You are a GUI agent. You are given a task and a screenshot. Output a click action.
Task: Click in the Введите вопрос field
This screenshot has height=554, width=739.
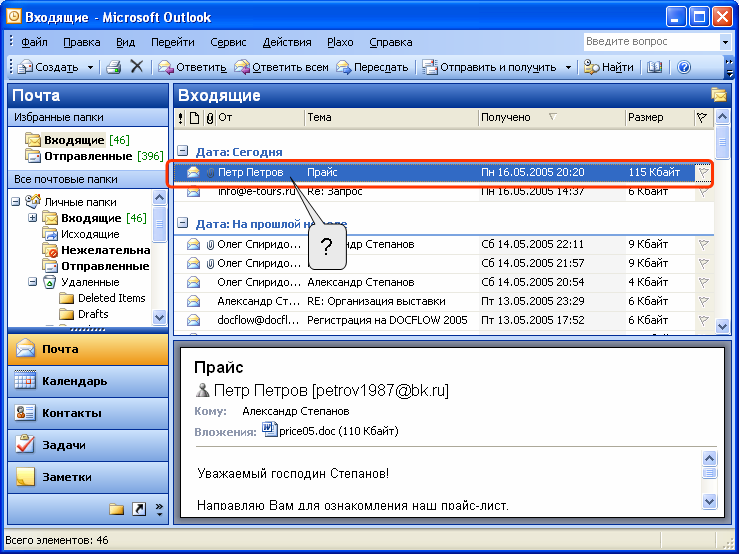pos(651,42)
